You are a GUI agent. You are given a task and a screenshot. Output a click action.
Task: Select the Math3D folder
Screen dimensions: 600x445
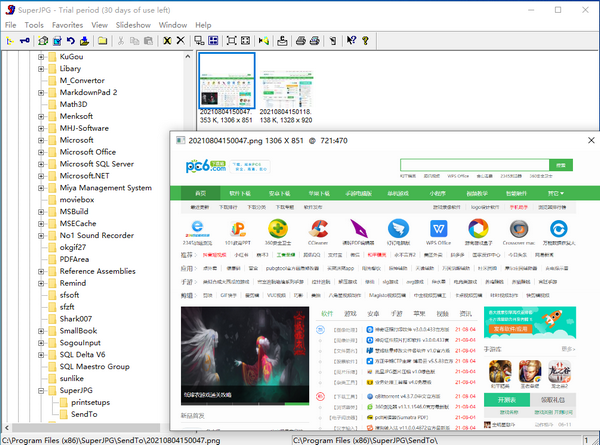[73, 104]
